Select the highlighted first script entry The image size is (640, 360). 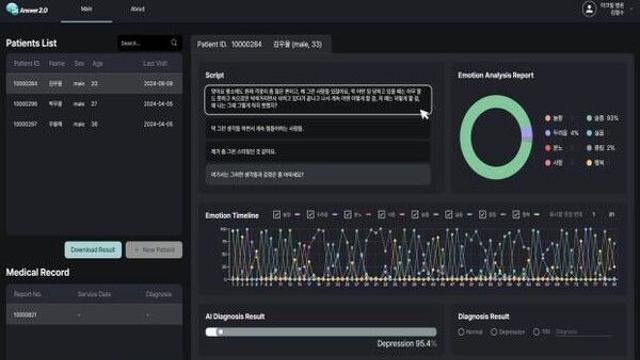pos(318,99)
